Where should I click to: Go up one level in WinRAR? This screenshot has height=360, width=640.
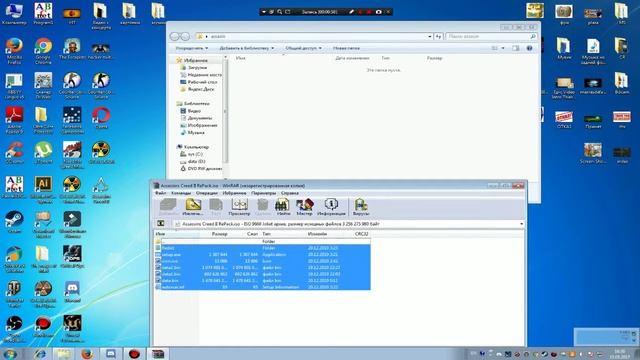[x=161, y=224]
